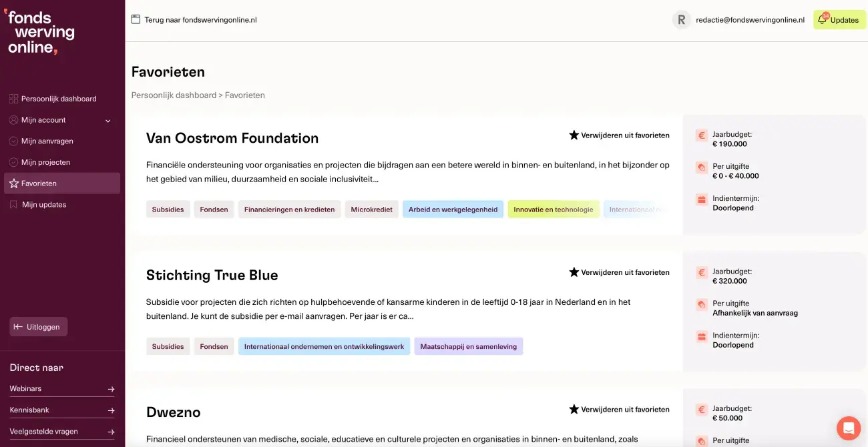Click the orange chat widget icon
This screenshot has width=868, height=447.
[x=848, y=428]
